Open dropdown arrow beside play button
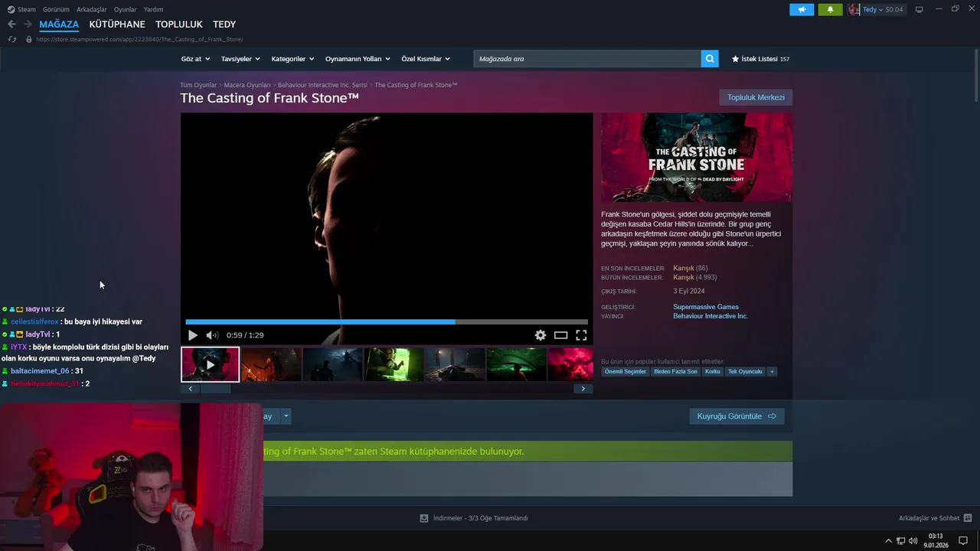 pyautogui.click(x=286, y=416)
